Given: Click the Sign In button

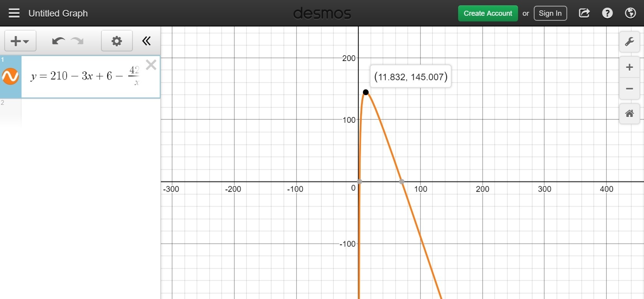Looking at the screenshot, I should pos(550,13).
